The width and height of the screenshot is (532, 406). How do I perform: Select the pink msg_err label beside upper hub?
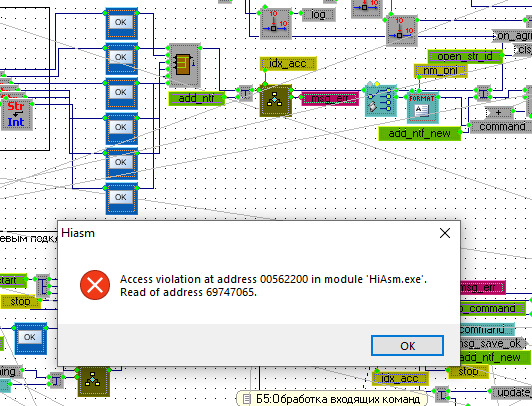330,99
